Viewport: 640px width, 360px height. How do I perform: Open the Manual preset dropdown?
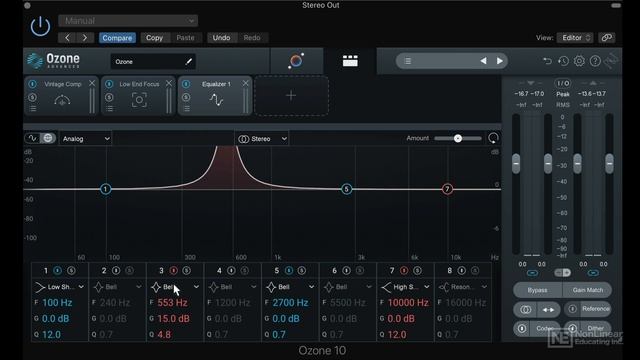128,20
